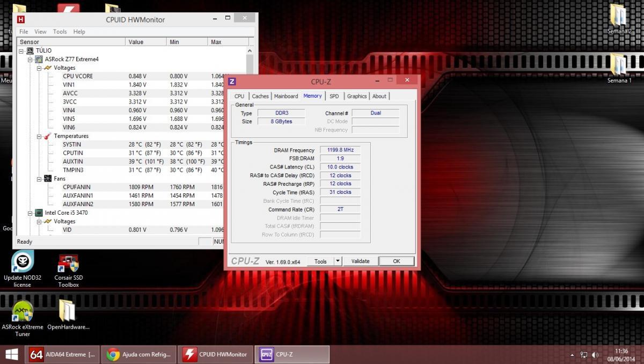Click the CAS# Latency field 10.0 clocks

tap(340, 167)
